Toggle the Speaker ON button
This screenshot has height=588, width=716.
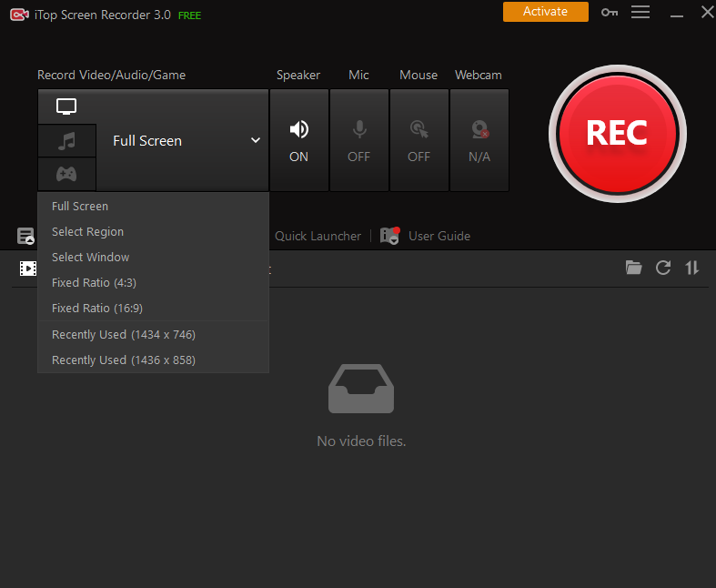tap(299, 140)
